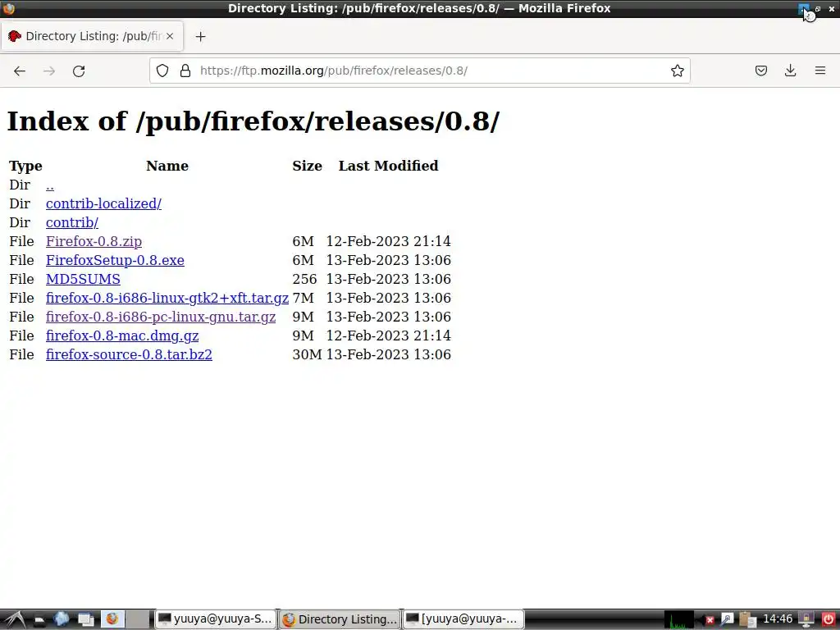The height and width of the screenshot is (630, 840).
Task: Click the Type column header
Action: [25, 166]
